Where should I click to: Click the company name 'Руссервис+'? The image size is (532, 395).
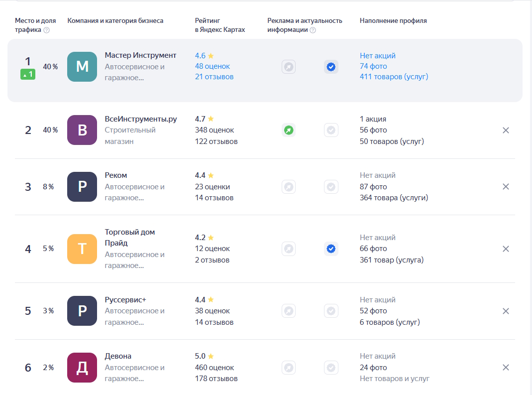pyautogui.click(x=125, y=300)
